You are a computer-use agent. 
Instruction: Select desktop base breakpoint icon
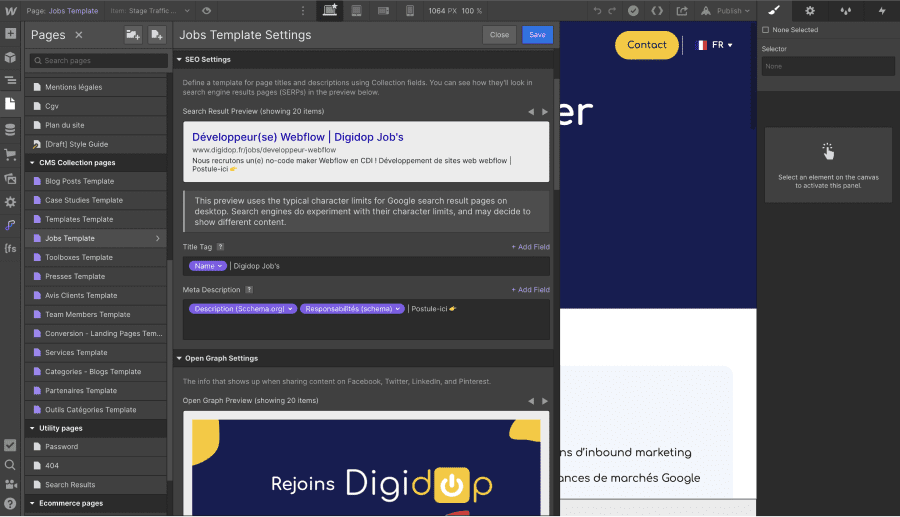[x=329, y=10]
